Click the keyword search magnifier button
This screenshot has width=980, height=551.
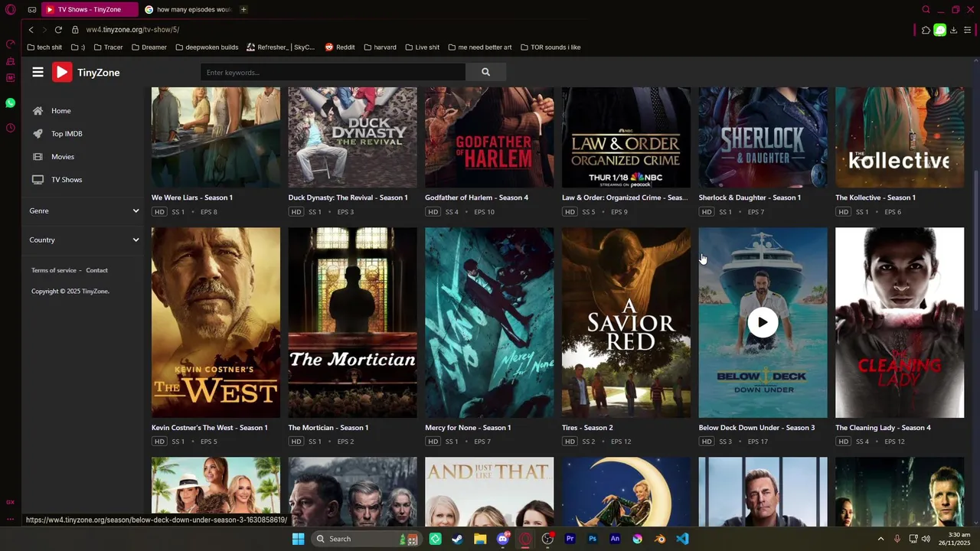click(485, 72)
